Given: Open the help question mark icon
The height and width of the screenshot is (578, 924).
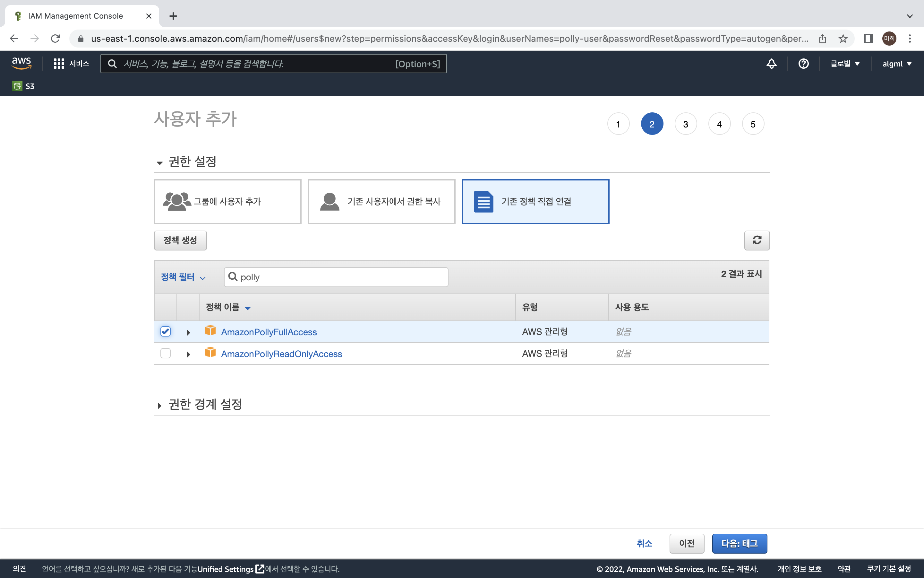Looking at the screenshot, I should tap(803, 64).
